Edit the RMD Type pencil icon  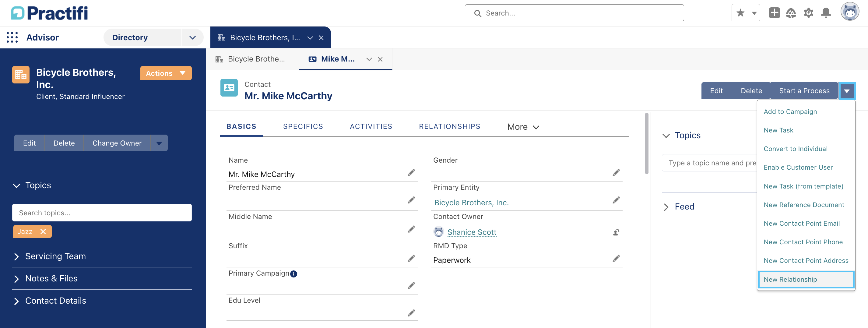point(616,259)
